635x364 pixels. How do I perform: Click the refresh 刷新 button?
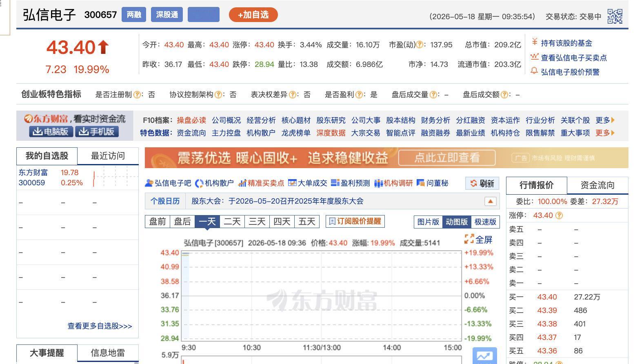point(482,184)
